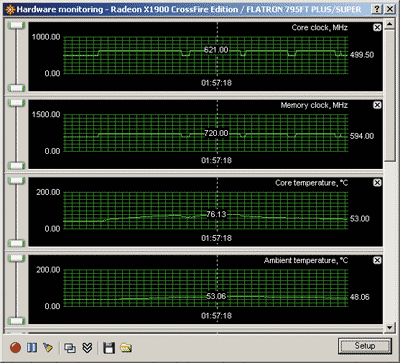Click the overlapping windows toolbar icon
The image size is (400, 363).
tap(70, 348)
